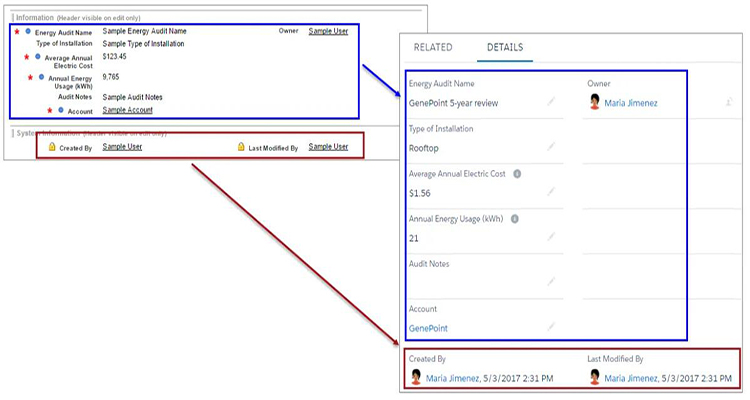The image size is (750, 400).
Task: Open Maria Jimenez link under Last Modified By
Action: pos(630,378)
